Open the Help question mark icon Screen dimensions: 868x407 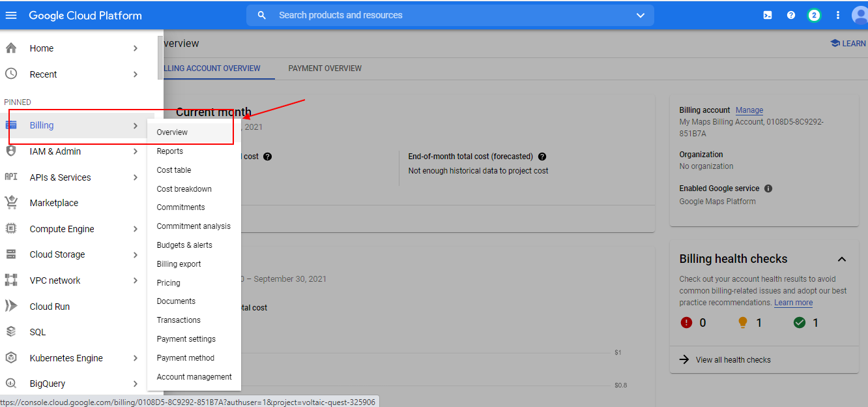click(x=791, y=15)
